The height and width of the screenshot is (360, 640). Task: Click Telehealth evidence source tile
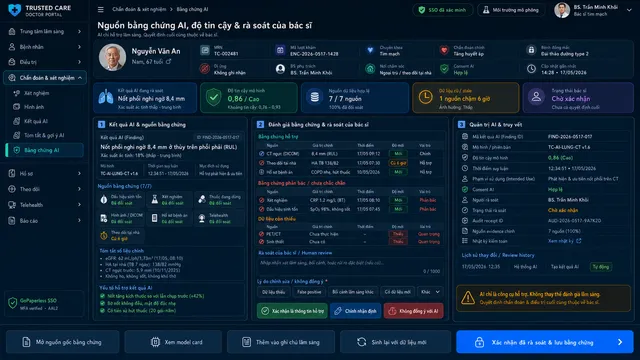220,218
